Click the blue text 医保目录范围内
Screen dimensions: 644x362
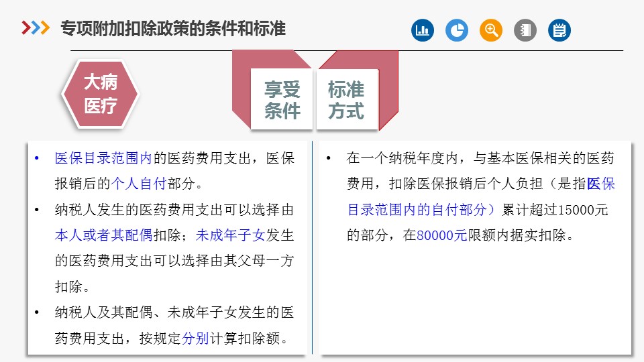coord(103,159)
